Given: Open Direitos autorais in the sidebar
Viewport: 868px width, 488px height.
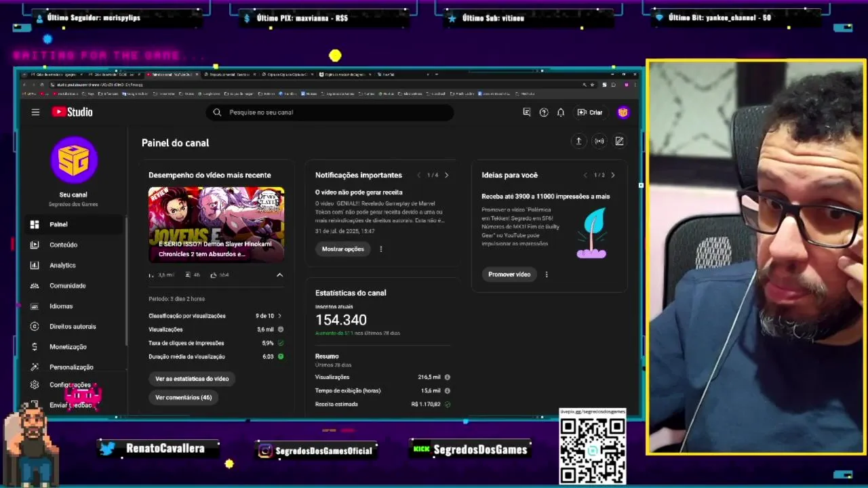Looking at the screenshot, I should (74, 327).
